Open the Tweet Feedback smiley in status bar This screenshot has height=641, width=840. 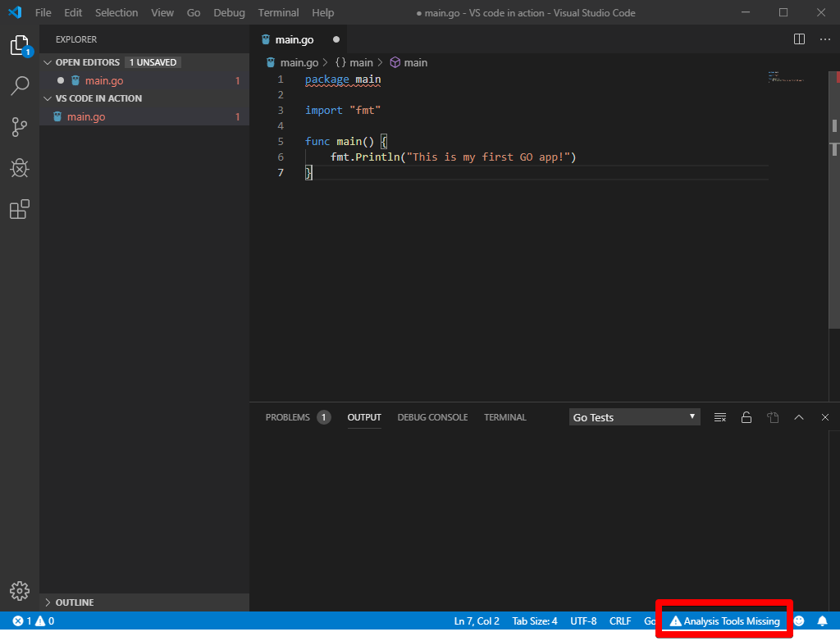(798, 621)
